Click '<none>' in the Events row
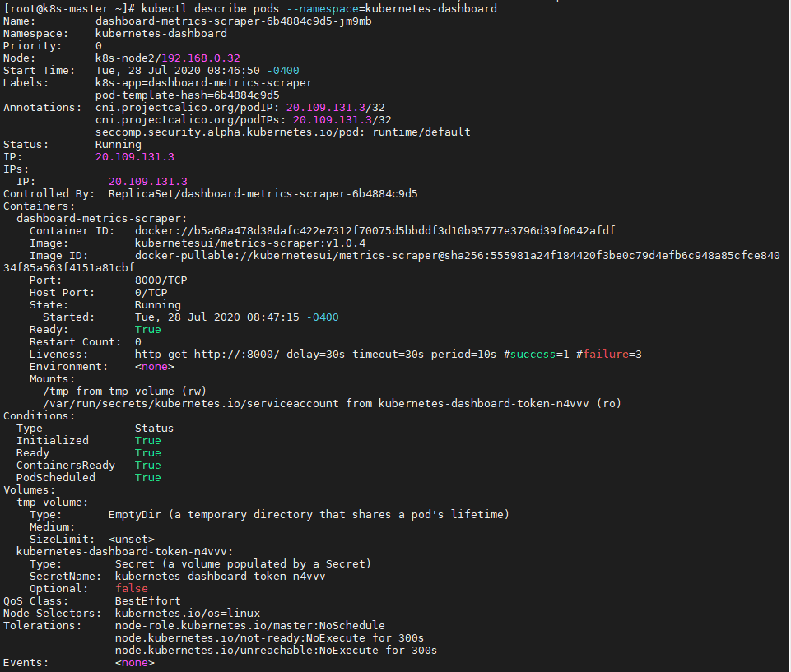Viewport: 791px width, 672px height. [135, 663]
